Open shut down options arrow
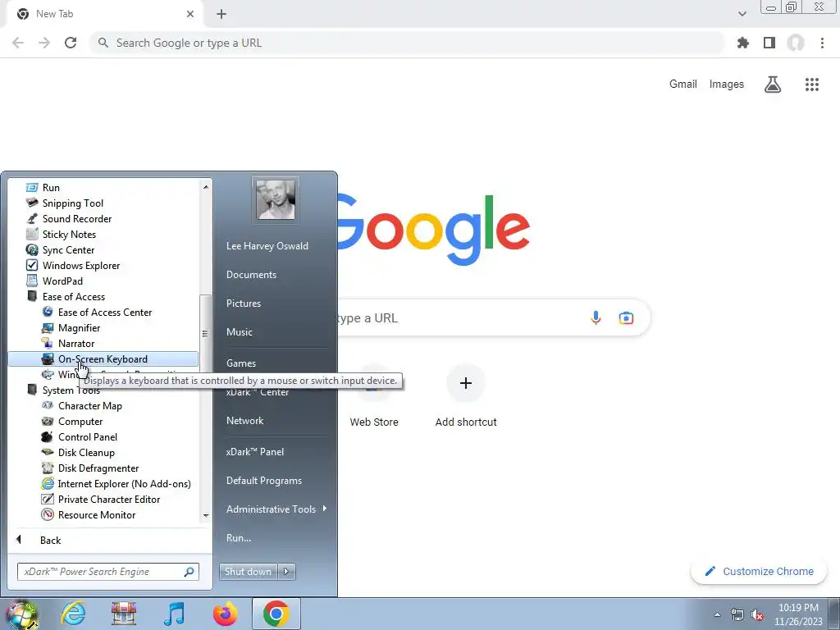This screenshot has height=630, width=840. click(286, 572)
